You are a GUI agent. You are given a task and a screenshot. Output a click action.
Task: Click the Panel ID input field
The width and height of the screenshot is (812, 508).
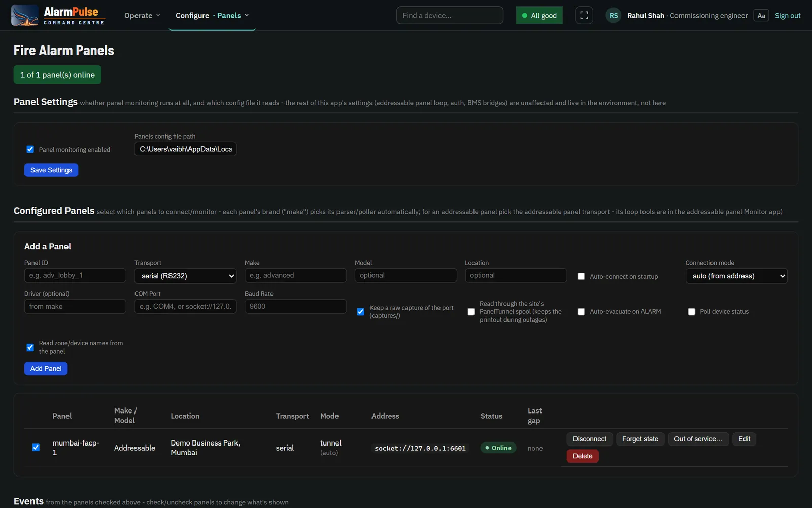[75, 275]
